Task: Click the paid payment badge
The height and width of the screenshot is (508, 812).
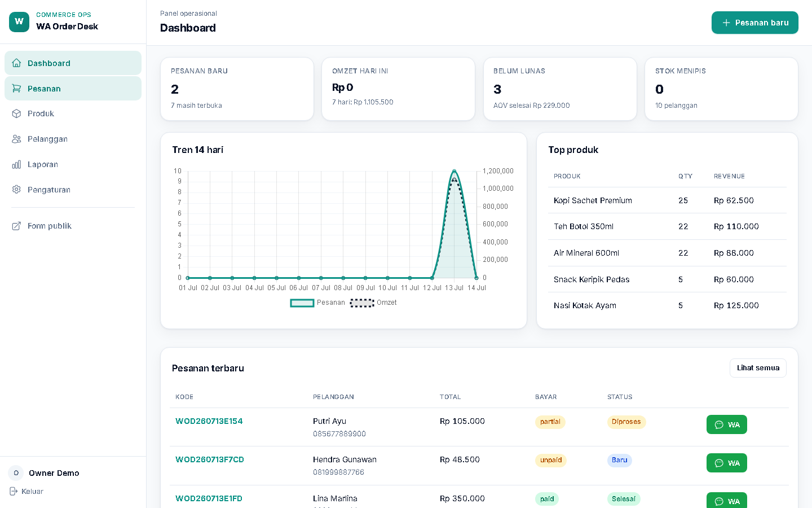Action: pos(547,499)
